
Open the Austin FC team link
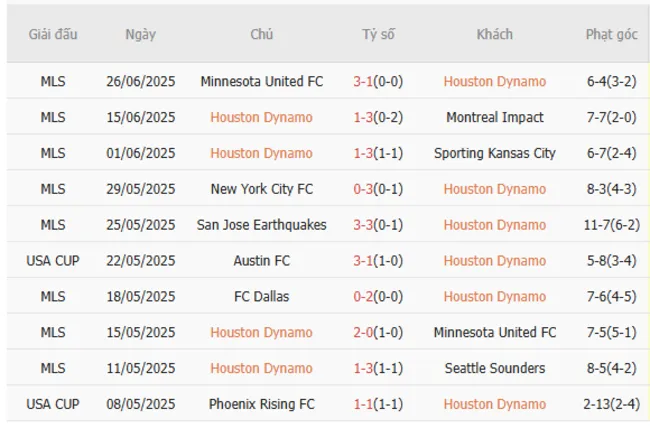coord(262,261)
